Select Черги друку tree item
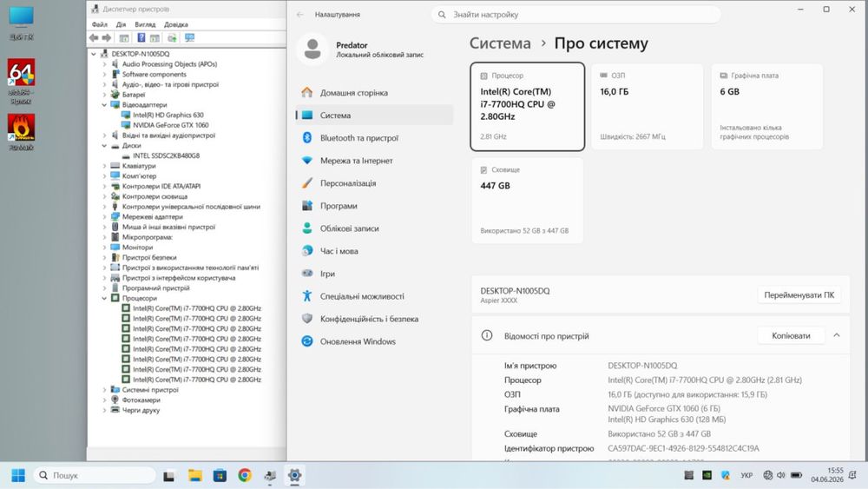This screenshot has height=489, width=868. click(x=141, y=410)
